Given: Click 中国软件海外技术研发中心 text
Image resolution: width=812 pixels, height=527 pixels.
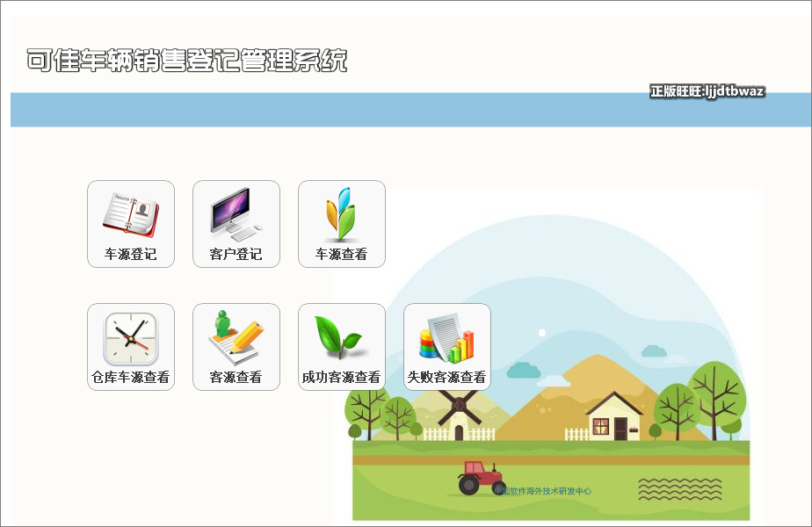Looking at the screenshot, I should click(x=543, y=491).
